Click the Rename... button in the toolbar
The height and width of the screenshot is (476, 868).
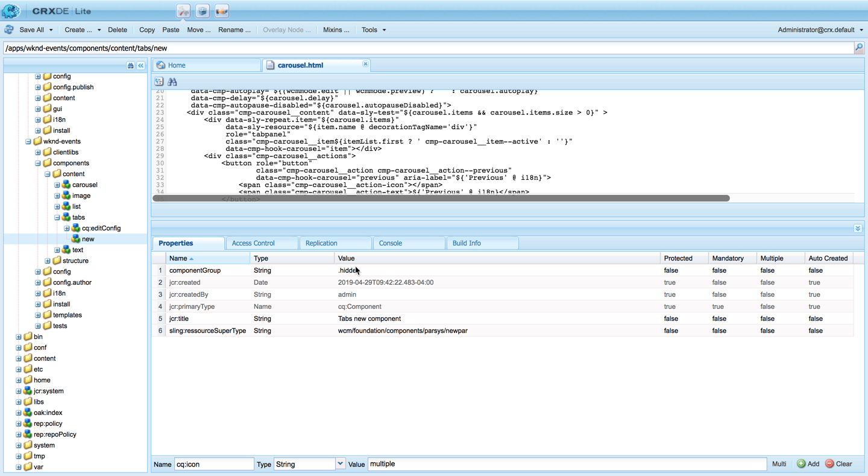(x=234, y=30)
